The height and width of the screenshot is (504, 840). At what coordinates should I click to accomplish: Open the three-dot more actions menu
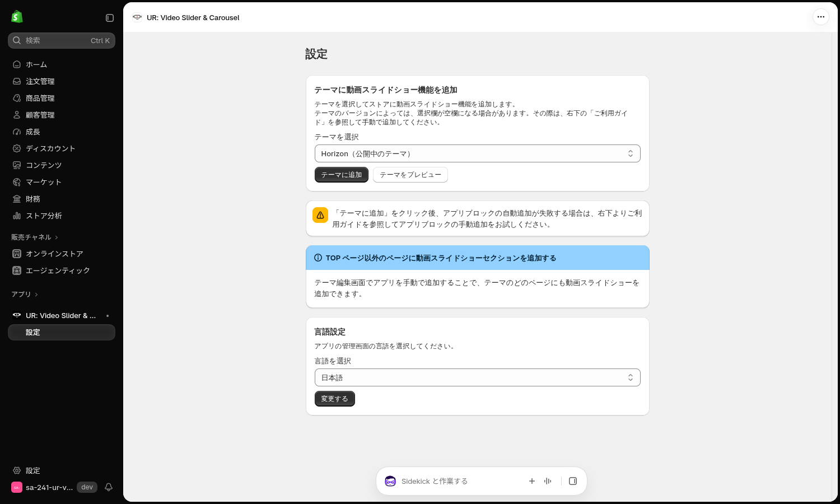(x=821, y=17)
